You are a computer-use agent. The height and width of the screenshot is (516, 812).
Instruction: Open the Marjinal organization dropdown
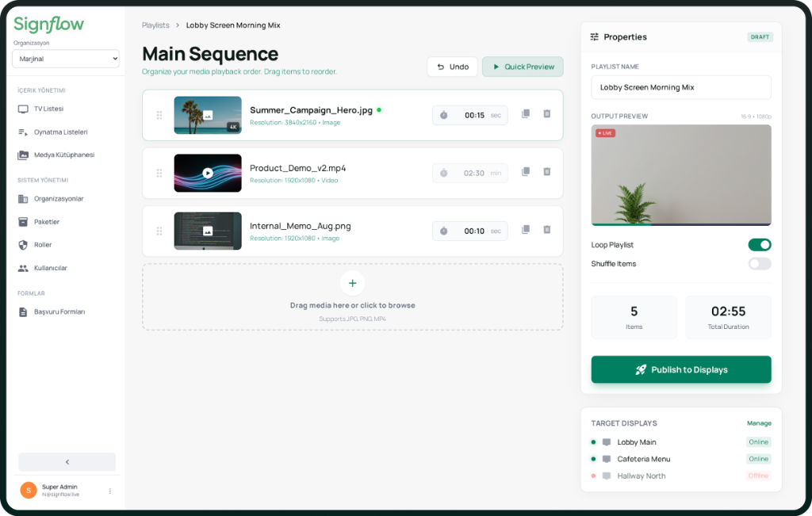tap(65, 58)
